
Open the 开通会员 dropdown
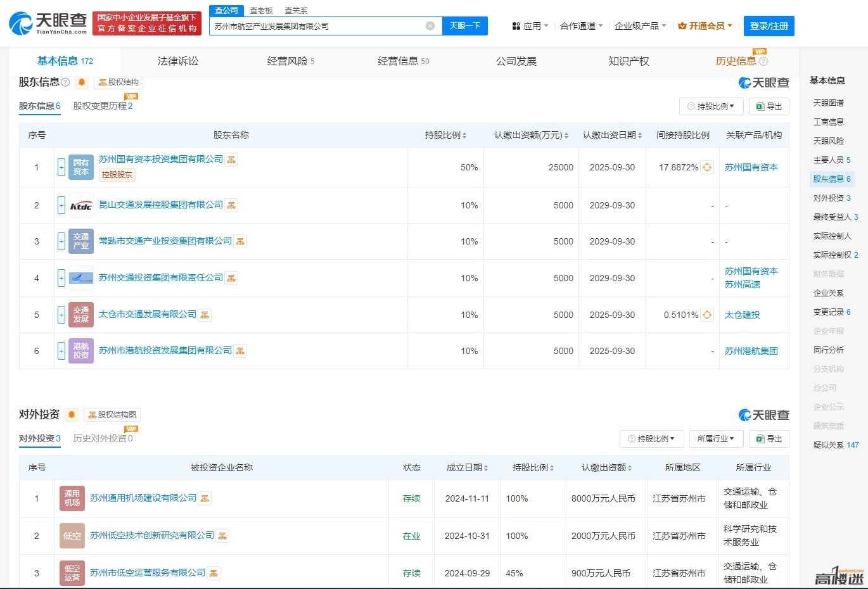705,26
